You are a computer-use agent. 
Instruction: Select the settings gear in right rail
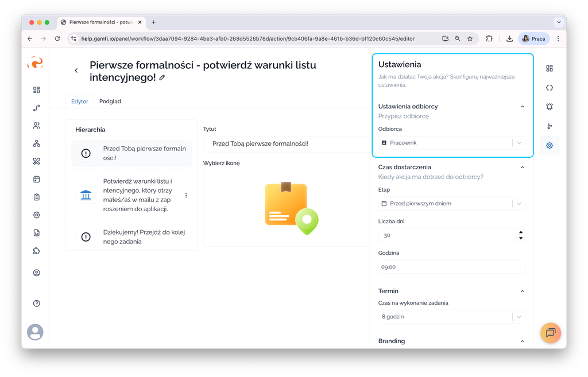550,146
